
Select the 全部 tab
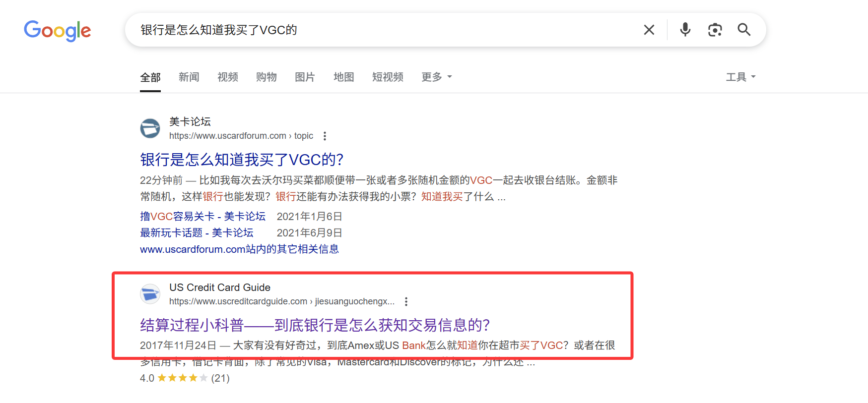(150, 77)
